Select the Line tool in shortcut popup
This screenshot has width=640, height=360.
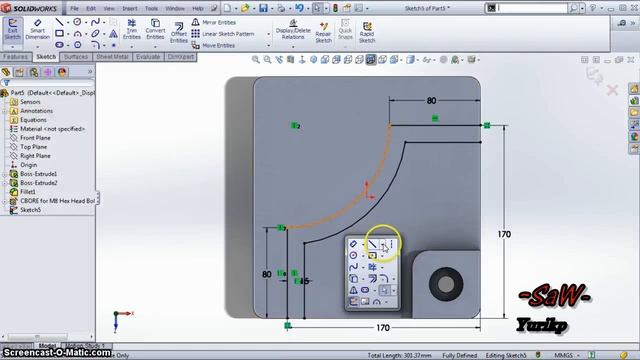[372, 244]
